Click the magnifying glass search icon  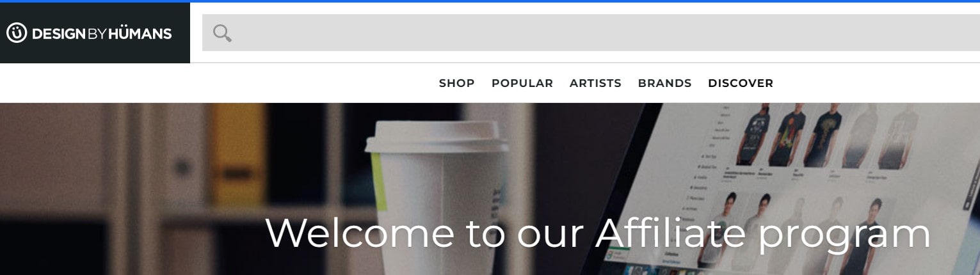[222, 33]
